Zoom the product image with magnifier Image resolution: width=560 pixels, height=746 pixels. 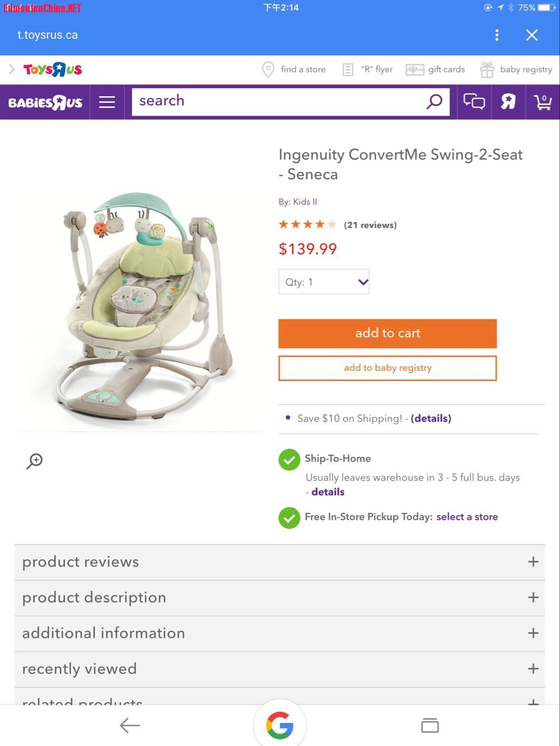coord(35,461)
